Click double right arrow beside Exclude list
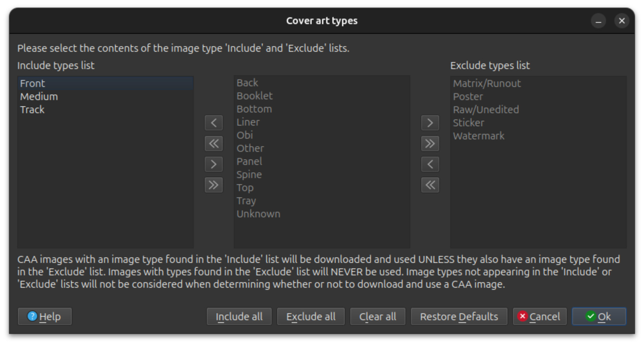The width and height of the screenshot is (644, 345). coord(430,144)
